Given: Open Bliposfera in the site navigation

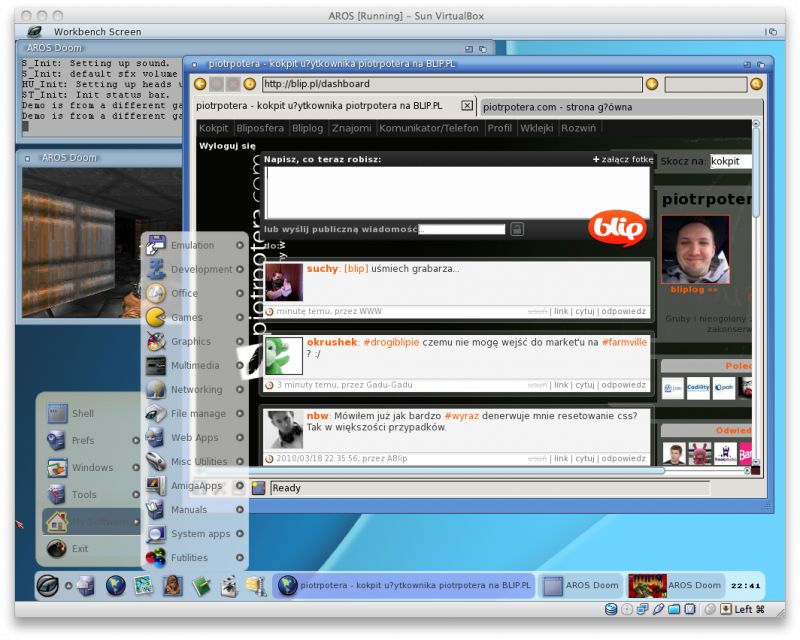Looking at the screenshot, I should pos(260,128).
